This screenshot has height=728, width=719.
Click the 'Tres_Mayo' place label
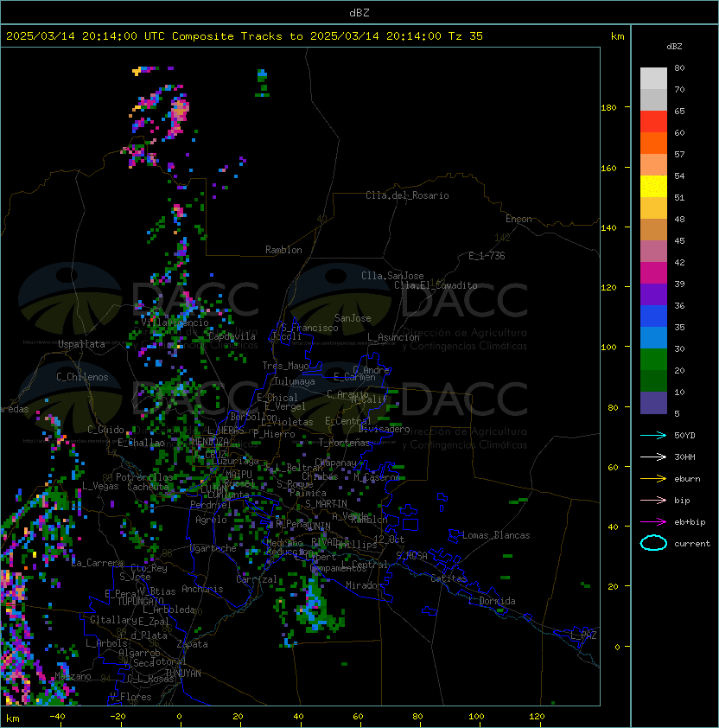click(x=285, y=366)
